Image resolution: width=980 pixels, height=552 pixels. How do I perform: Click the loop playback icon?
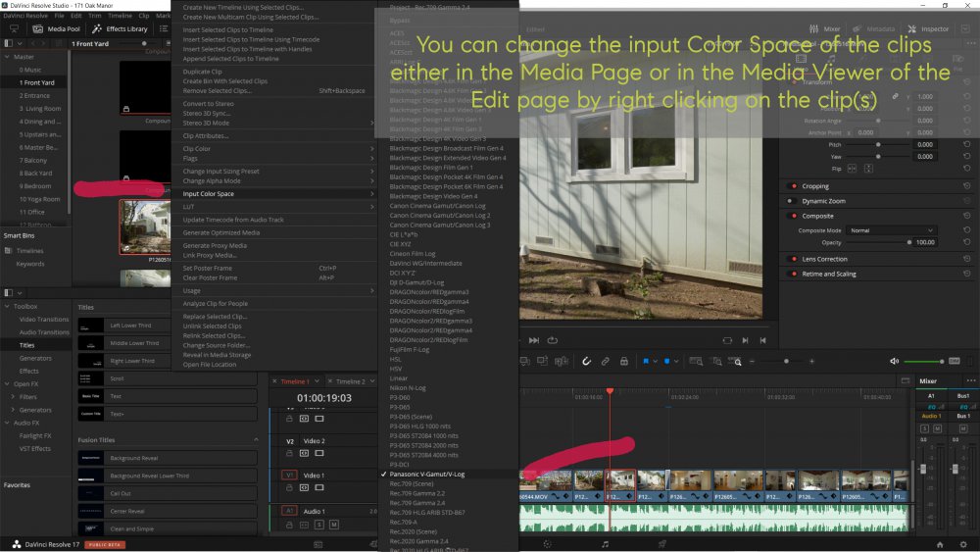pyautogui.click(x=553, y=340)
